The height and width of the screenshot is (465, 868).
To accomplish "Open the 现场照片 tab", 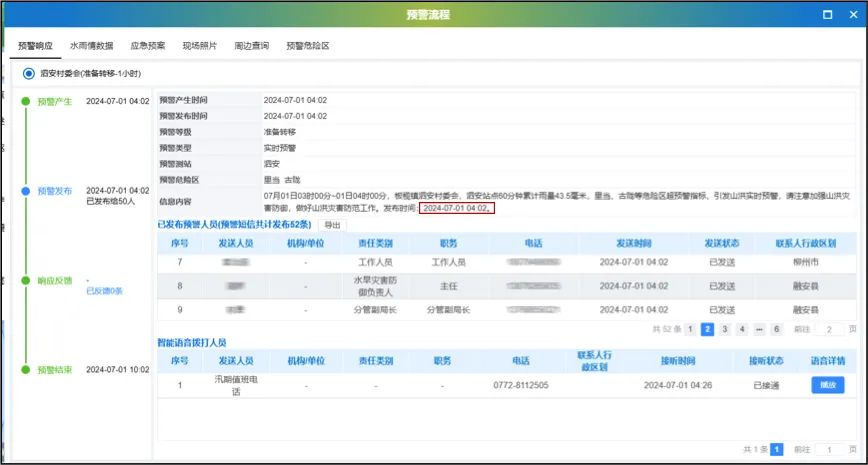I will [199, 46].
